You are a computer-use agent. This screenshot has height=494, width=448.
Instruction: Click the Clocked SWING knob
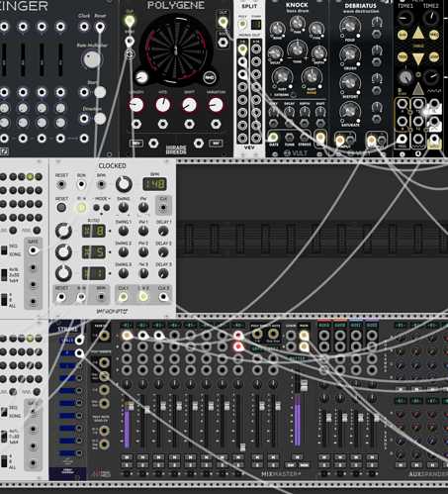pos(124,208)
